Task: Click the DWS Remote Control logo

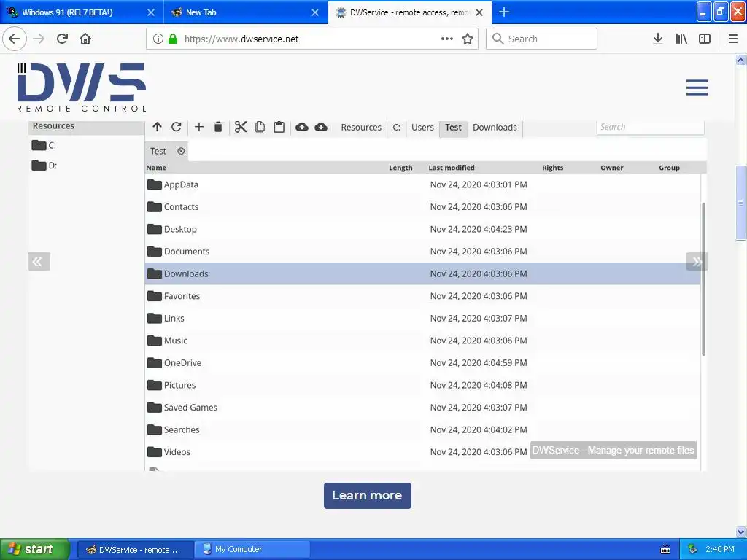Action: click(82, 87)
